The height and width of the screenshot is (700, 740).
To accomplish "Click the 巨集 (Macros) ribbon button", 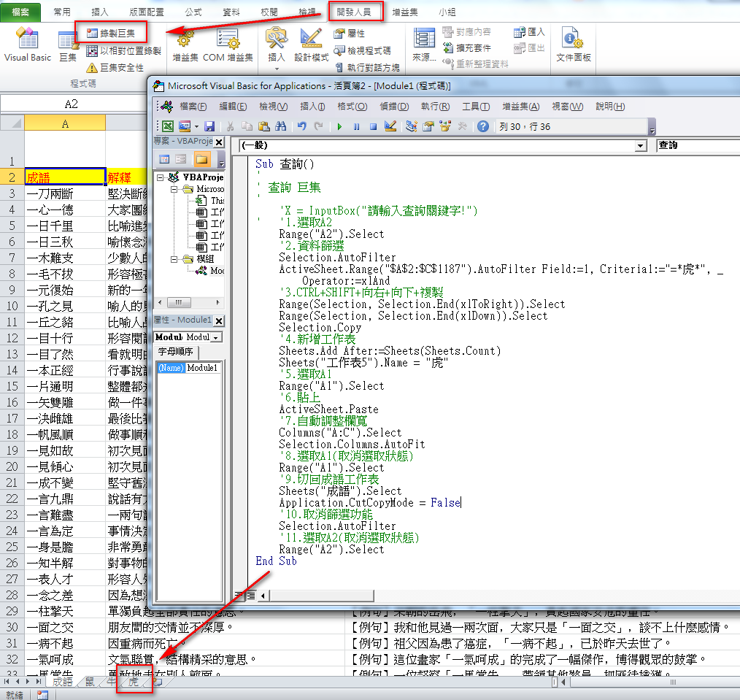I will pos(68,46).
